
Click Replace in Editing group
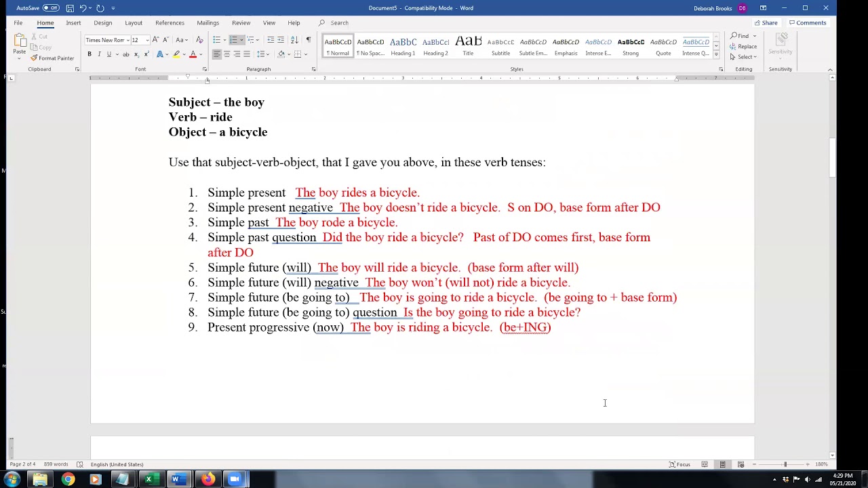(x=744, y=47)
